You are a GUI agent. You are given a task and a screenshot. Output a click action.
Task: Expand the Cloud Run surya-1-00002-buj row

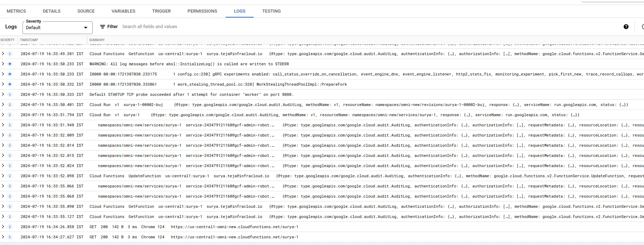[3, 105]
